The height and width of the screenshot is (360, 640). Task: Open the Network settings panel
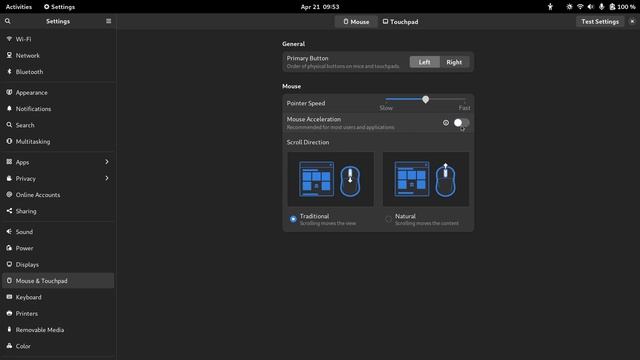(58, 55)
